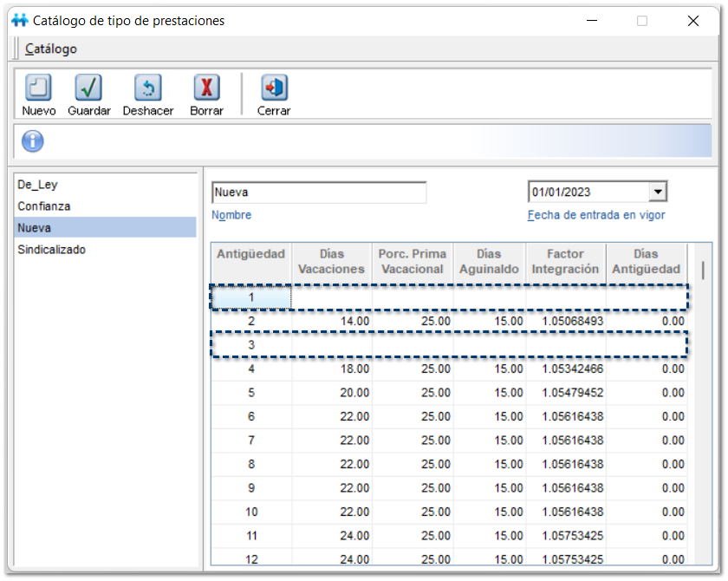Image resolution: width=728 pixels, height=581 pixels.
Task: Select Sindicalizado in the list
Action: [51, 250]
